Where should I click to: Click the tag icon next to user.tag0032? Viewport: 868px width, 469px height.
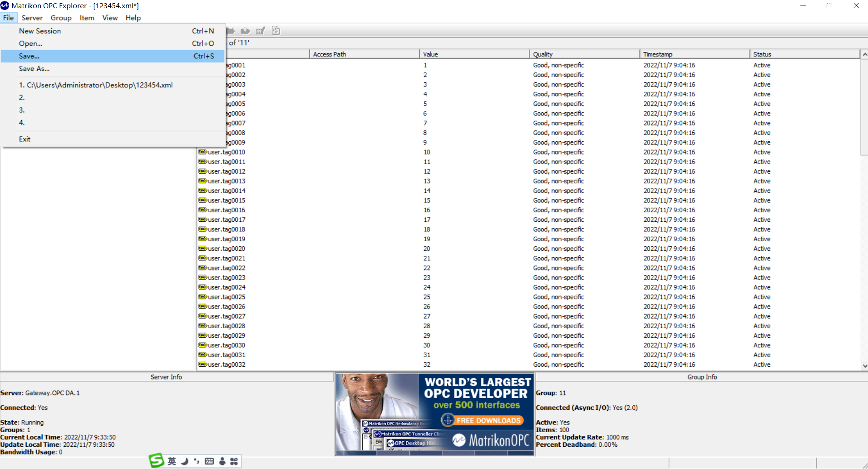point(202,364)
